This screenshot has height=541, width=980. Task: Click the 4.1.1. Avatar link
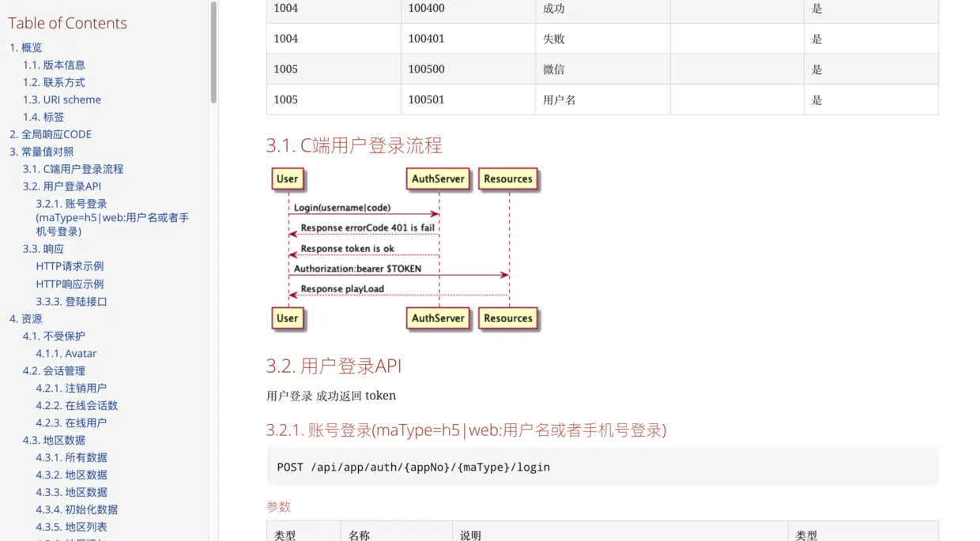pos(66,353)
